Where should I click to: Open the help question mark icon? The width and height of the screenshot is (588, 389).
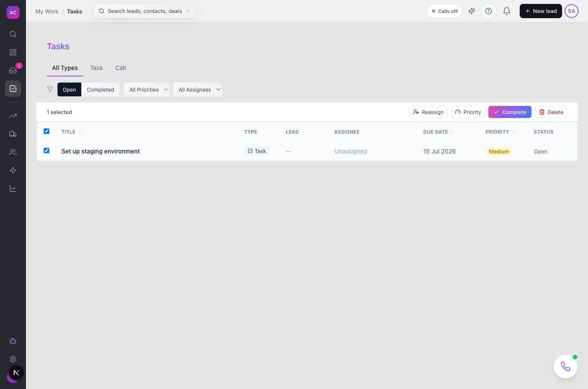(489, 11)
